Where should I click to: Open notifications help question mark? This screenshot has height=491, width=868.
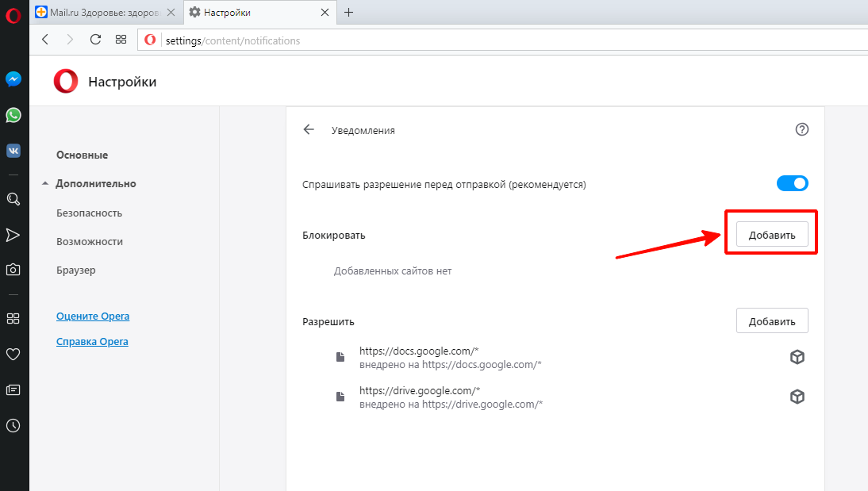[x=801, y=129]
